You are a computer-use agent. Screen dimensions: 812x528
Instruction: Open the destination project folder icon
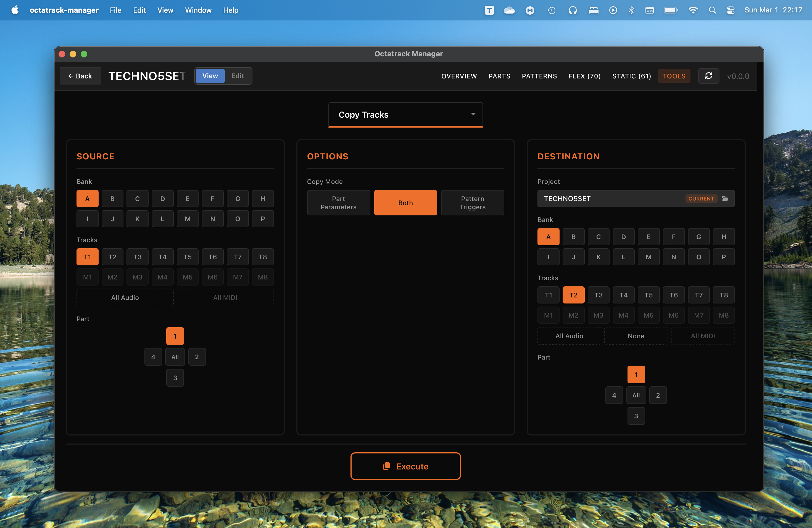coord(725,199)
